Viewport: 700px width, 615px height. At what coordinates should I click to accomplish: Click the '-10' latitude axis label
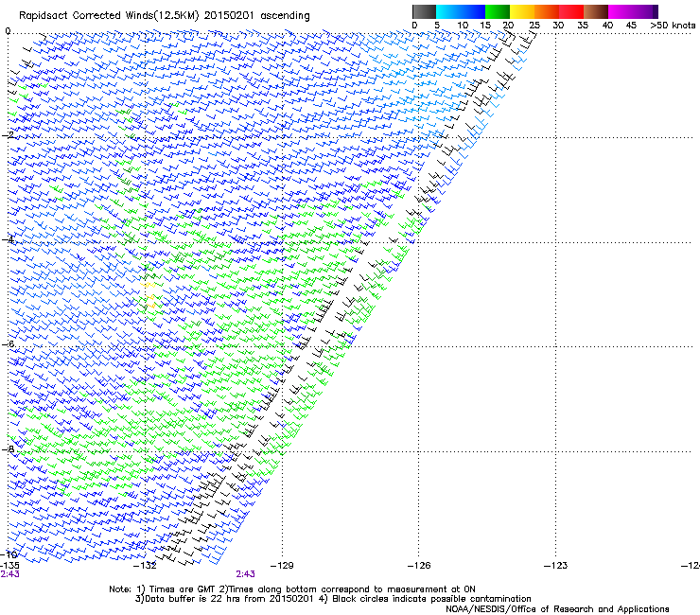[9, 554]
